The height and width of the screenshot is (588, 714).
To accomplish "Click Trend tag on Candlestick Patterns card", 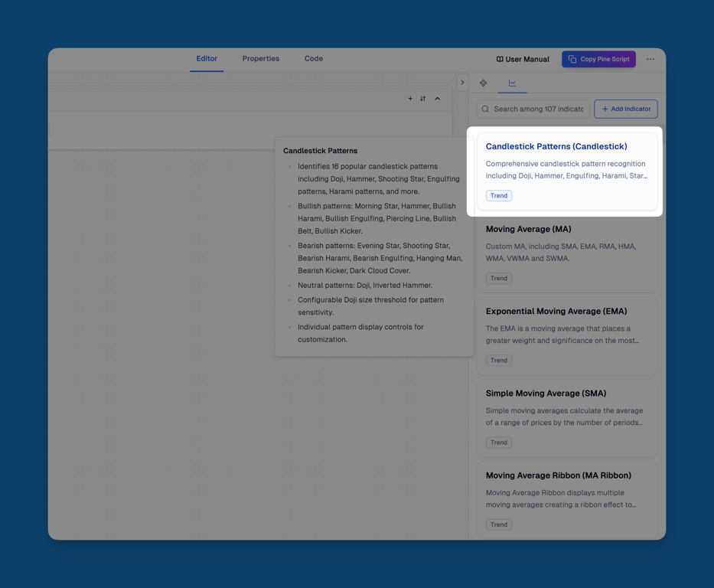I will coord(499,195).
